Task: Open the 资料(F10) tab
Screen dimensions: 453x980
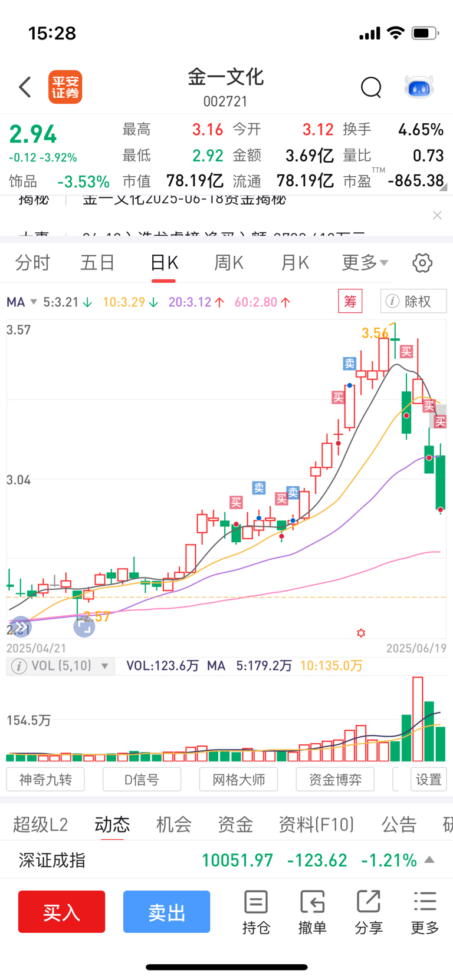Action: 317,824
